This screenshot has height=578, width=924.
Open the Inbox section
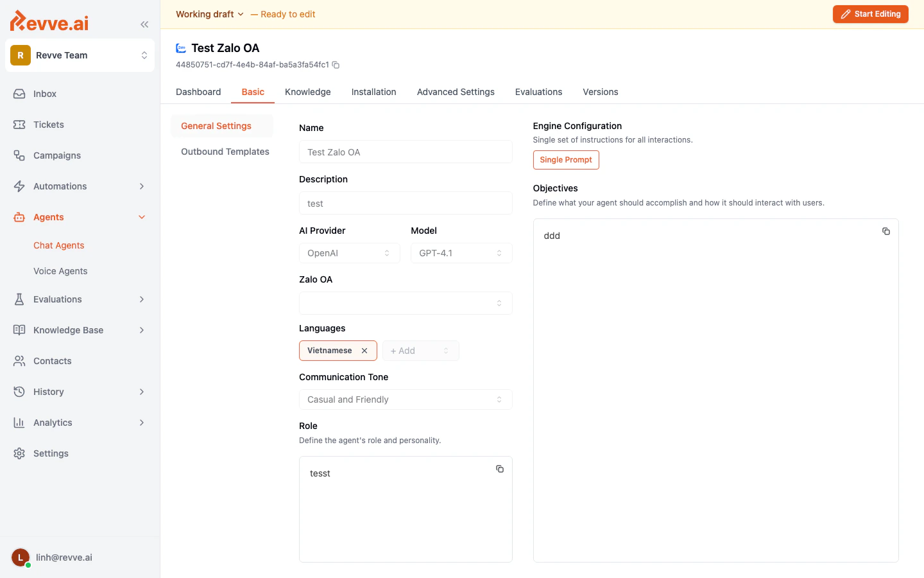[x=44, y=94]
